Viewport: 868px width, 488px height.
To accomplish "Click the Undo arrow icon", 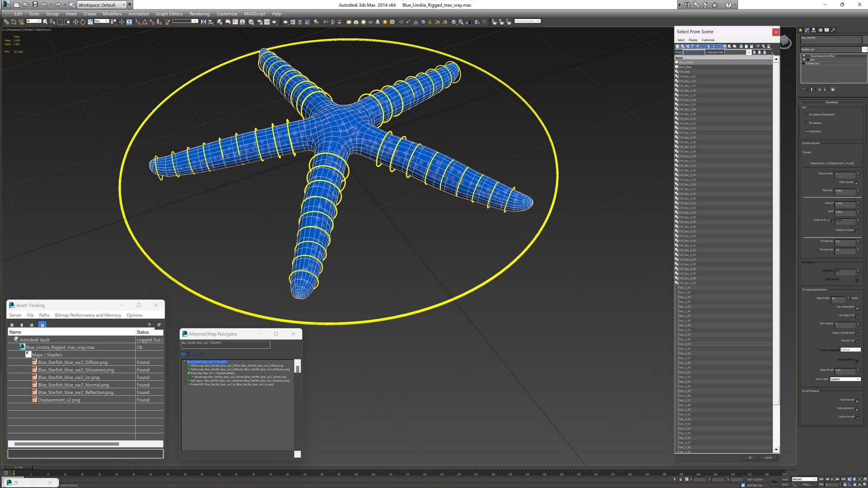I will pos(44,5).
